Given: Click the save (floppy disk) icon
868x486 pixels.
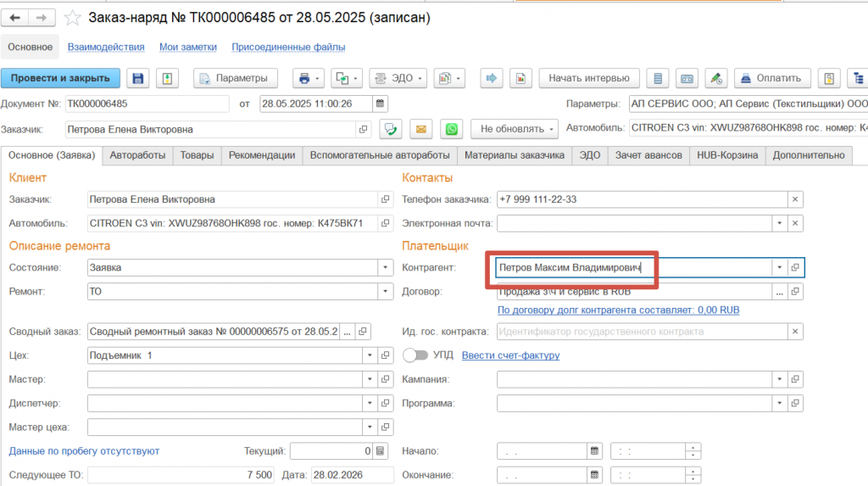Looking at the screenshot, I should [138, 78].
